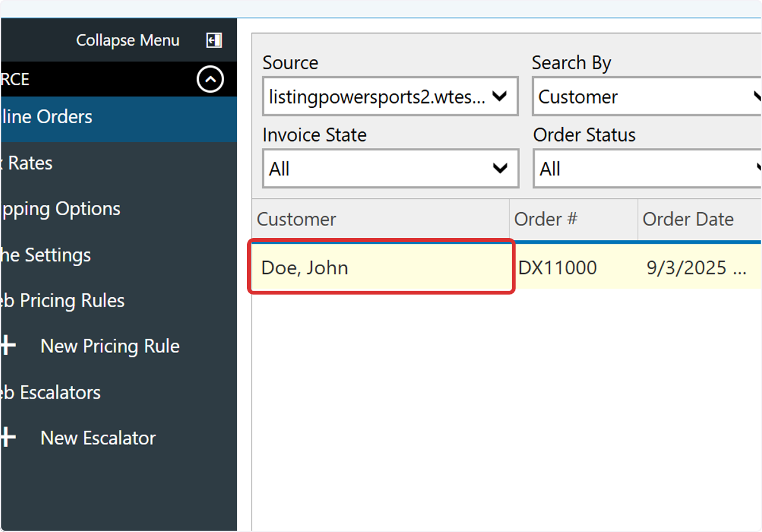Select the Doe, John customer cell
The width and height of the screenshot is (762, 532).
380,267
